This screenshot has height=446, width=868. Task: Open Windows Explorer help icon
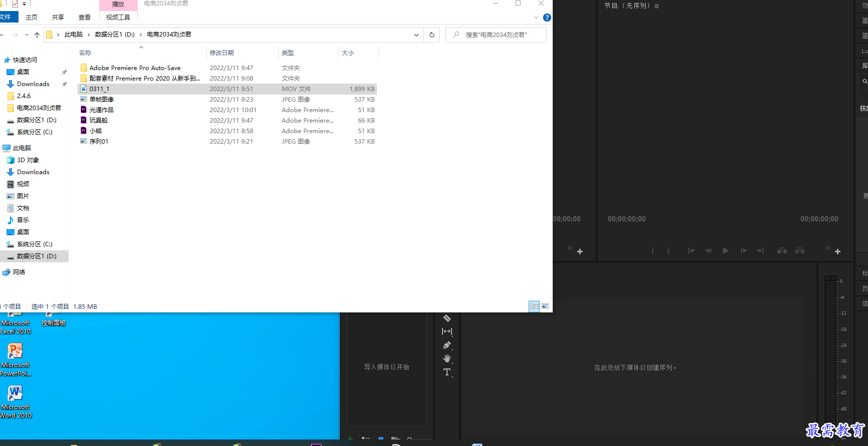click(547, 18)
